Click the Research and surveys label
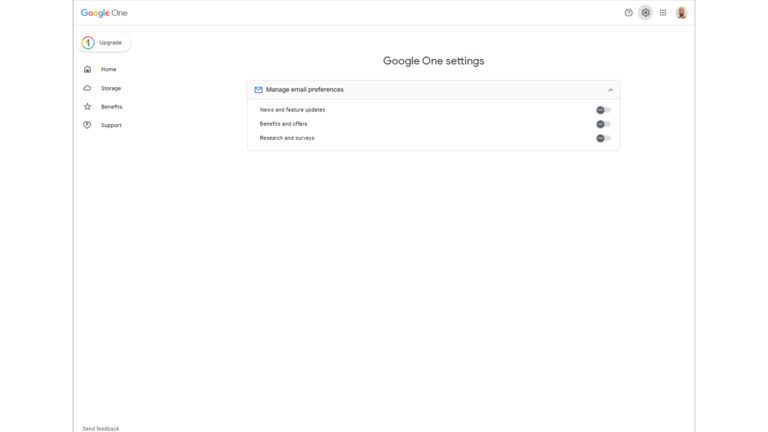Screen dimensions: 768x432 coord(287,138)
